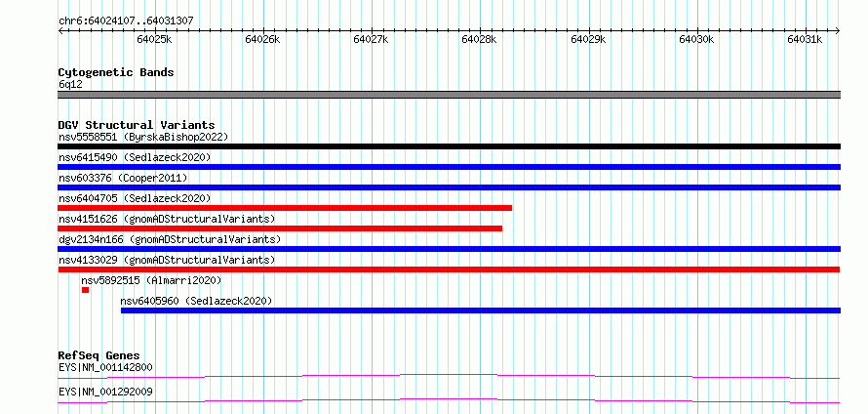Open variant nsv6415490 (Sedlazeck2020) label
The height and width of the screenshot is (414, 868).
pyautogui.click(x=135, y=157)
